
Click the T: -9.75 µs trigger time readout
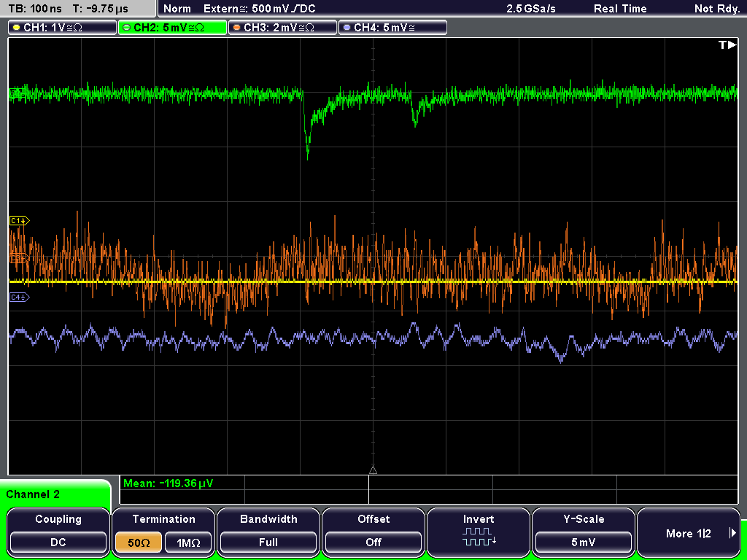tap(101, 9)
